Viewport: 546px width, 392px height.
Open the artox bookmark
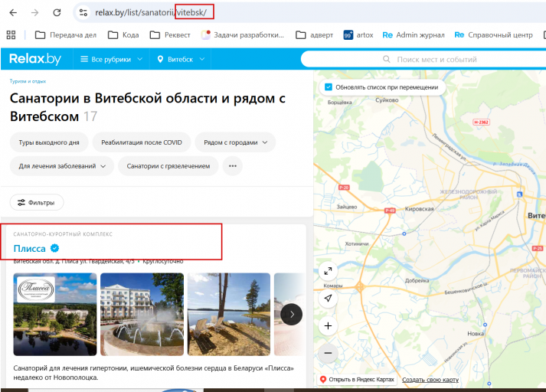pyautogui.click(x=358, y=34)
